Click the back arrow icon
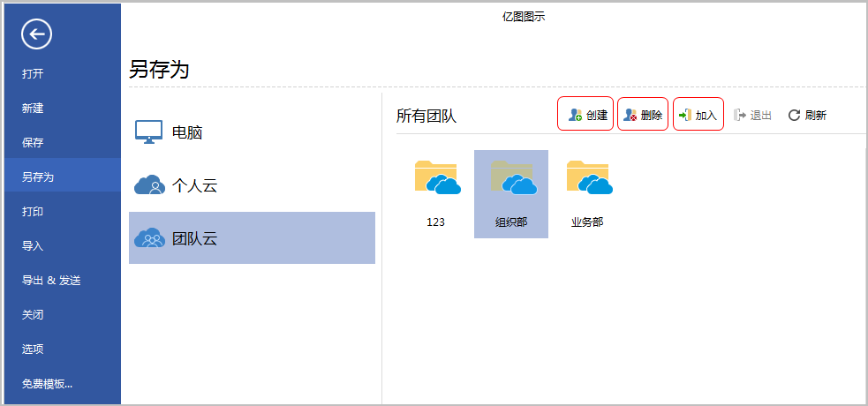This screenshot has height=406, width=868. 37,34
